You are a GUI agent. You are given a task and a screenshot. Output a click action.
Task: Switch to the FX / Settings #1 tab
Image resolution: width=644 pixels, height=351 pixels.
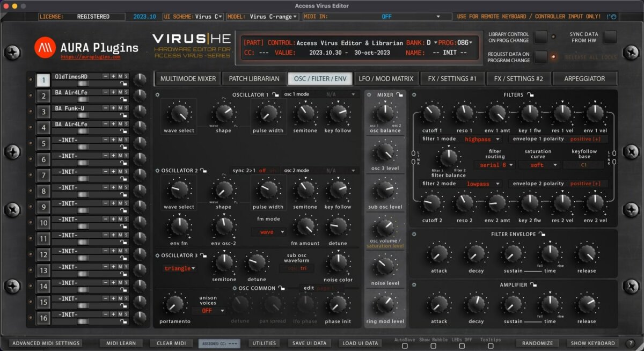point(452,79)
